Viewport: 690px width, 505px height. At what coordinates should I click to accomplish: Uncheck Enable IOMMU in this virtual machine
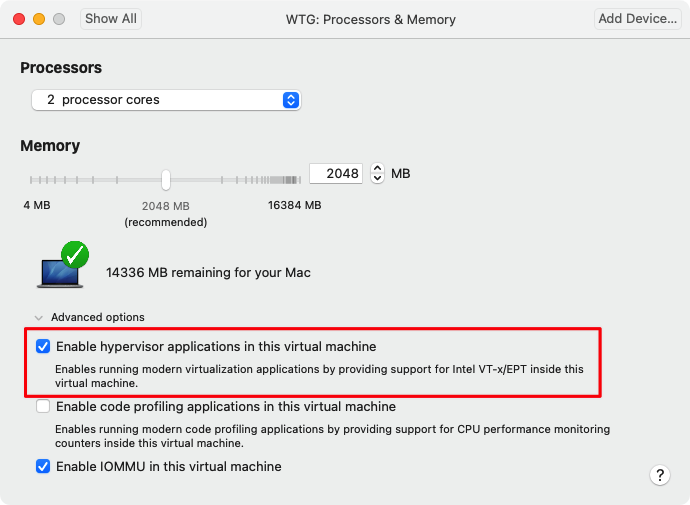coord(43,466)
